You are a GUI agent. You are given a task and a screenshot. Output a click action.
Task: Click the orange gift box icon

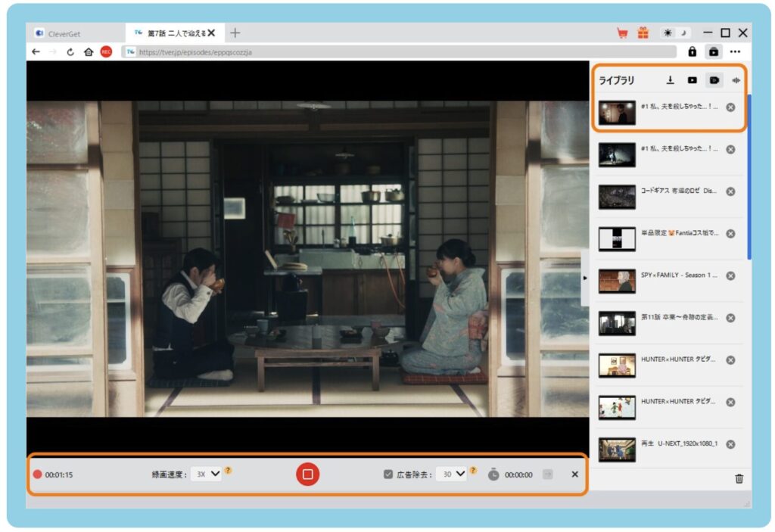[643, 33]
